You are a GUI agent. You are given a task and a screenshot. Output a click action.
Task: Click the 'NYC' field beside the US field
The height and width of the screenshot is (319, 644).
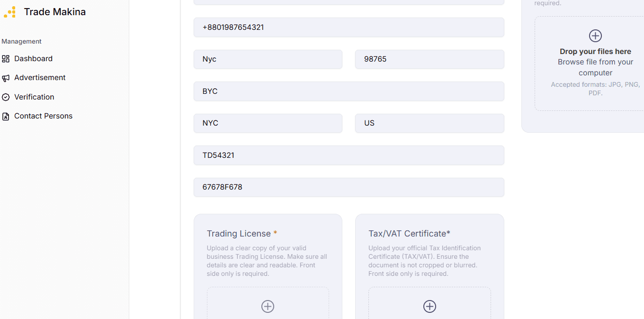(268, 123)
